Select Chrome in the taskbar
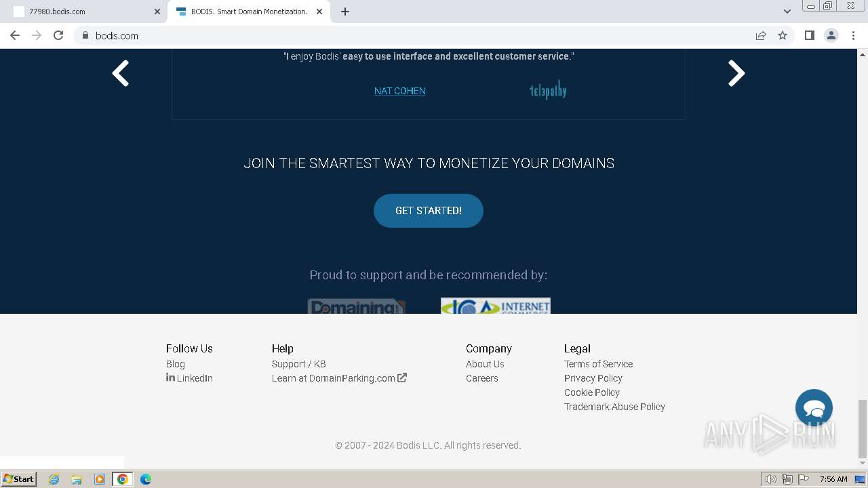The height and width of the screenshot is (488, 868). pos(122,479)
